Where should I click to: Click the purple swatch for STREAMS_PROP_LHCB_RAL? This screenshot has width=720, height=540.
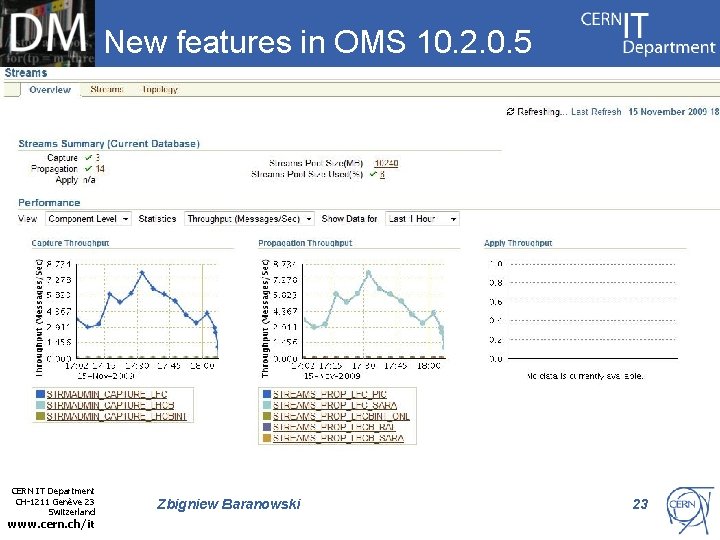point(267,427)
